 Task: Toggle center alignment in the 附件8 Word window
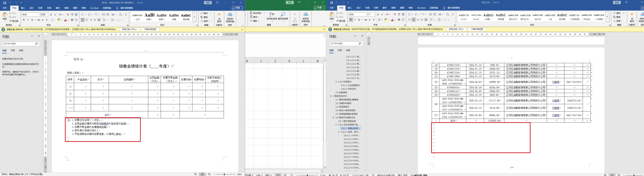click(87, 20)
